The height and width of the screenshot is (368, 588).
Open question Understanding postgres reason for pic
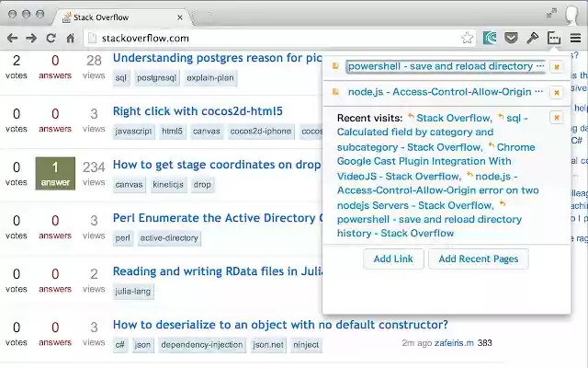click(218, 58)
